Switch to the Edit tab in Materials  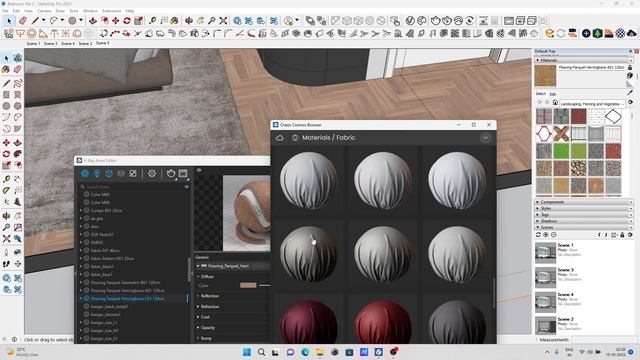[553, 94]
